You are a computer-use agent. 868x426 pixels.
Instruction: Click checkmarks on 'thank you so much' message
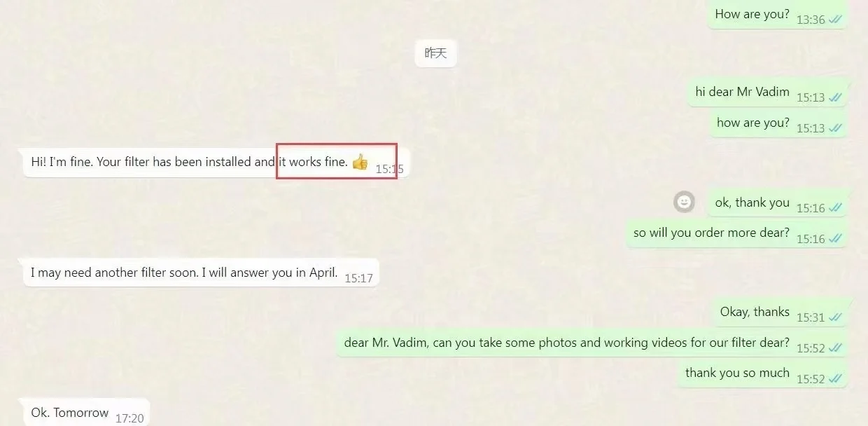coord(835,378)
